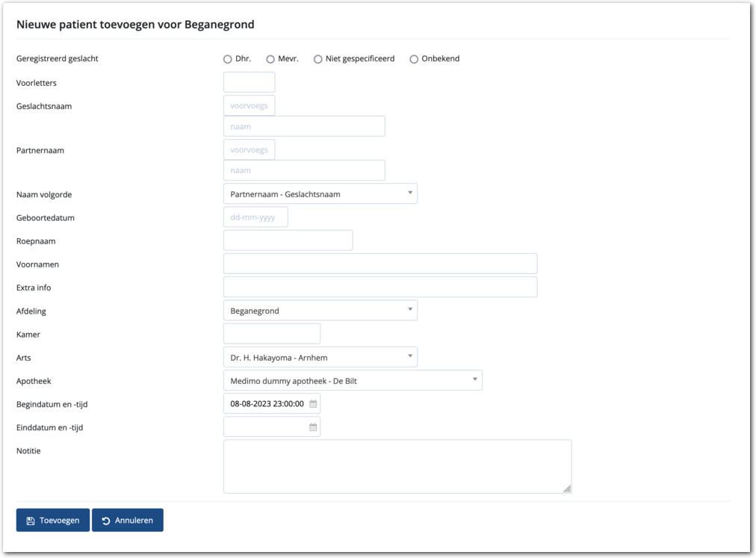Focus the Geboortedatum date field
The image size is (756, 558).
coord(255,217)
